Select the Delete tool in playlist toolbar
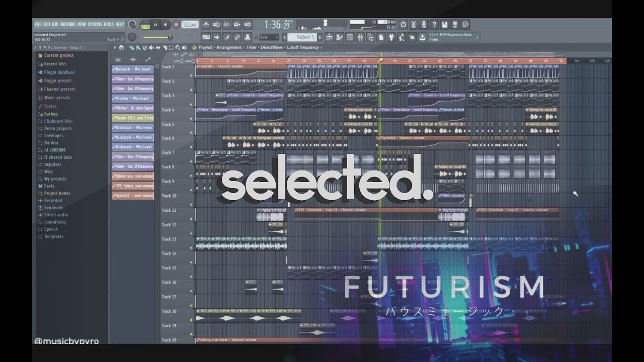This screenshot has width=644, height=362. [145, 47]
